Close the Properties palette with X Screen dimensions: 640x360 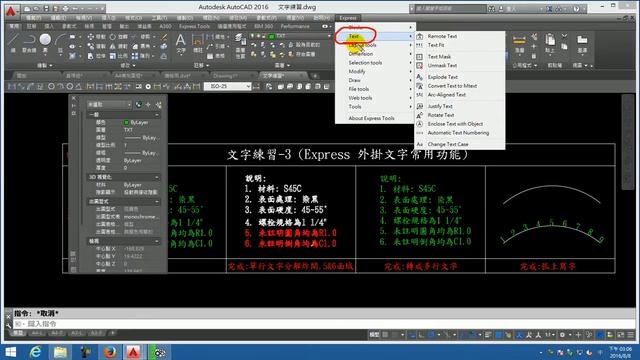[74, 98]
